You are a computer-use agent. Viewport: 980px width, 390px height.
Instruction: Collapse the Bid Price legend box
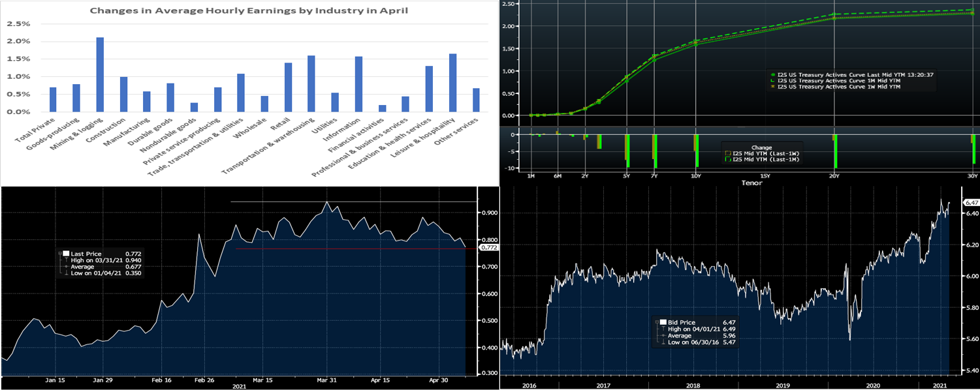[657, 322]
